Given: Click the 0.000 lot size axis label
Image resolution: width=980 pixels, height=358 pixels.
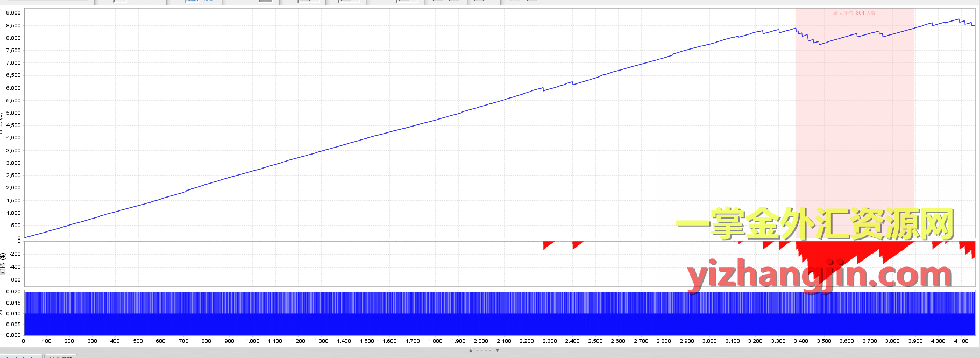Looking at the screenshot, I should point(13,335).
